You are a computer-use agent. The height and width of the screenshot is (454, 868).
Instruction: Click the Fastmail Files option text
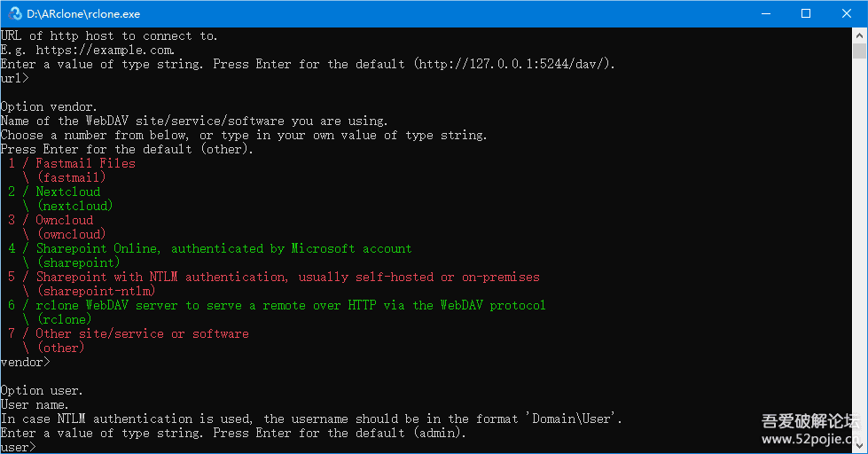tap(85, 163)
